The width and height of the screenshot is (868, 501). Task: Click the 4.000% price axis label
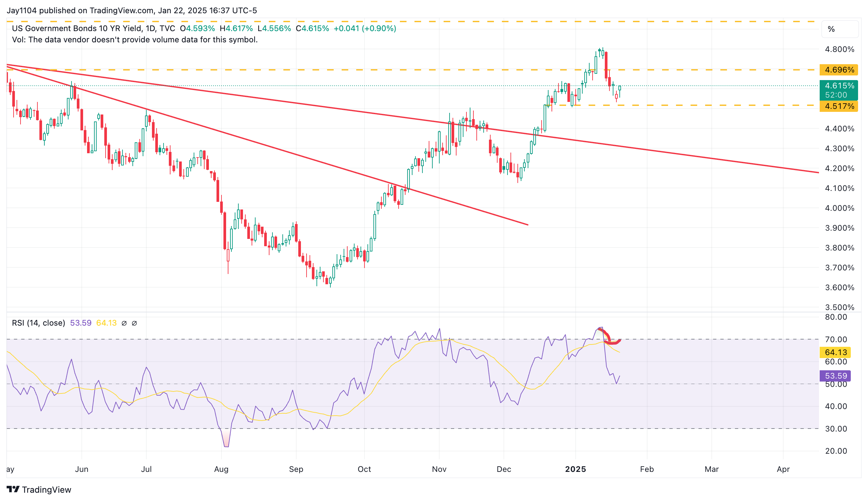click(x=840, y=208)
